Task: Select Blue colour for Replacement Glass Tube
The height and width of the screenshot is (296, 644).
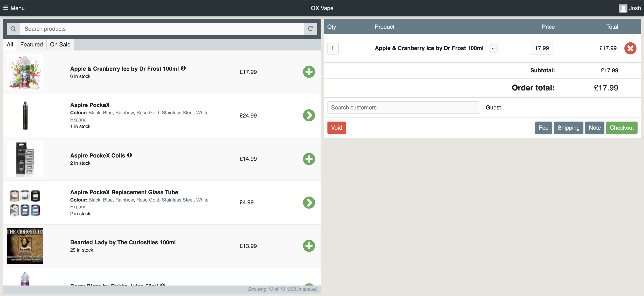Action: pos(108,200)
